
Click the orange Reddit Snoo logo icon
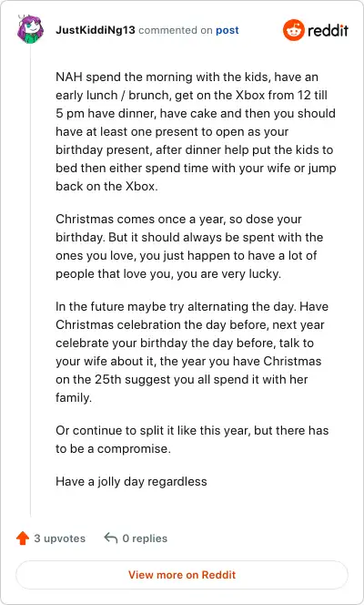pos(294,30)
